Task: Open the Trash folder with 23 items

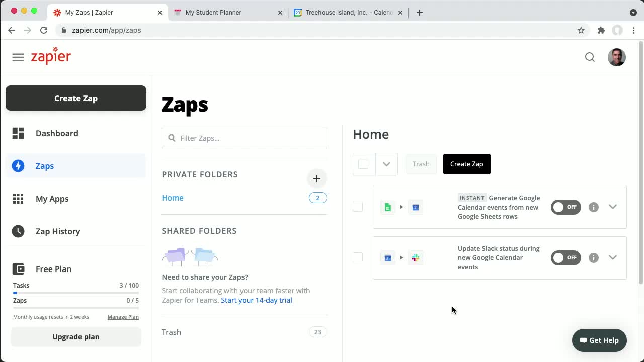Action: (x=244, y=332)
